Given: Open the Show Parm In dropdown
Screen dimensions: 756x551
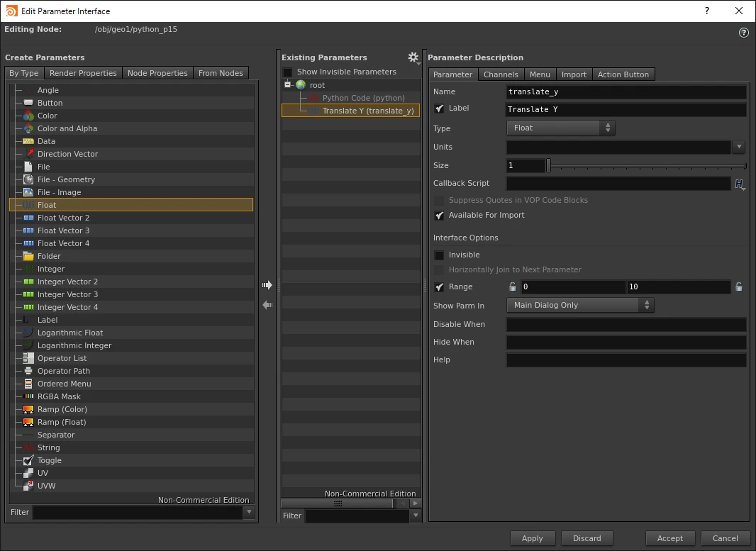Looking at the screenshot, I should (580, 305).
